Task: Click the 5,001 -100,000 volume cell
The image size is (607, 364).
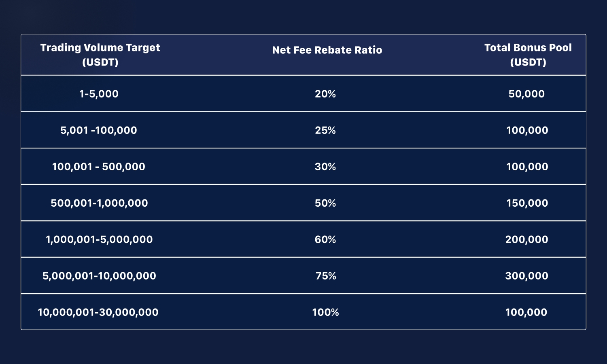Action: pos(99,130)
